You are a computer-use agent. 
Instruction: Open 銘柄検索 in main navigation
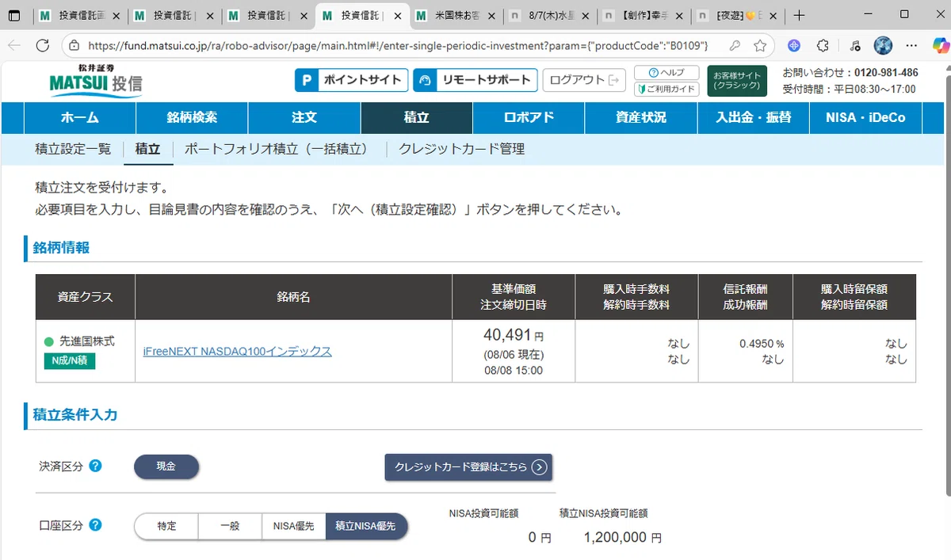click(192, 117)
